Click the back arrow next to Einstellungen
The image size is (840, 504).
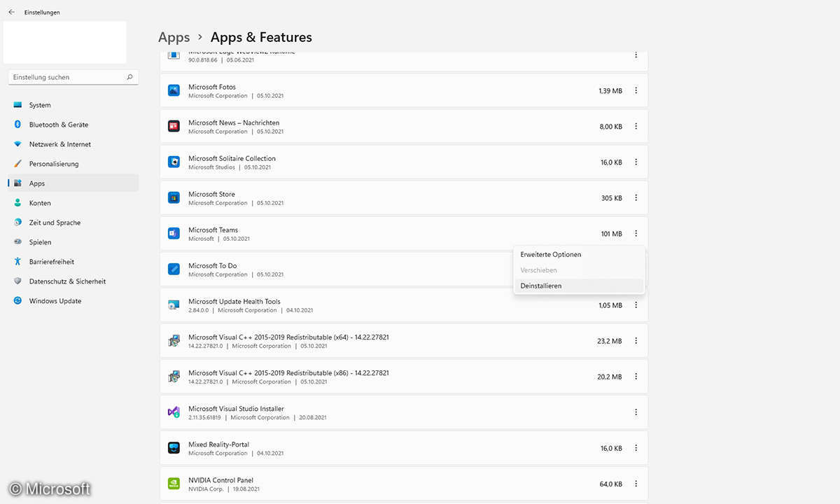(11, 12)
